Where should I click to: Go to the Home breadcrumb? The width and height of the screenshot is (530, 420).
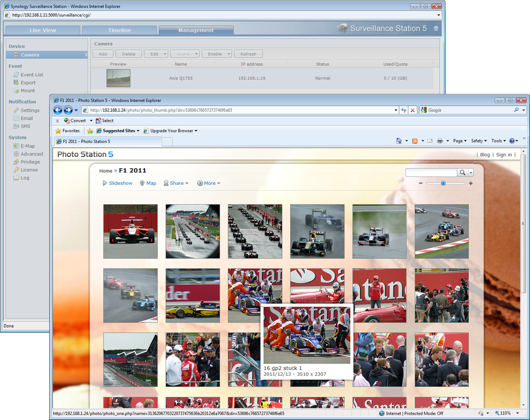coord(106,171)
